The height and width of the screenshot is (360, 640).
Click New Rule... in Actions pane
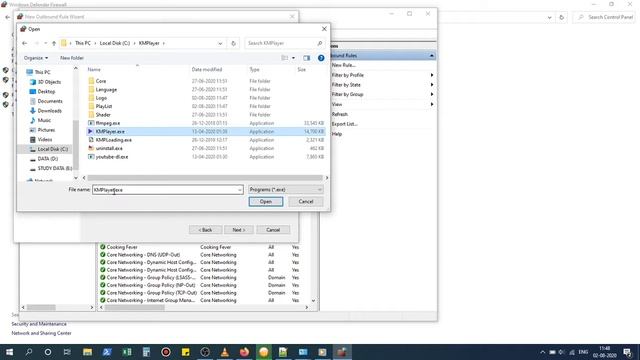(x=343, y=65)
